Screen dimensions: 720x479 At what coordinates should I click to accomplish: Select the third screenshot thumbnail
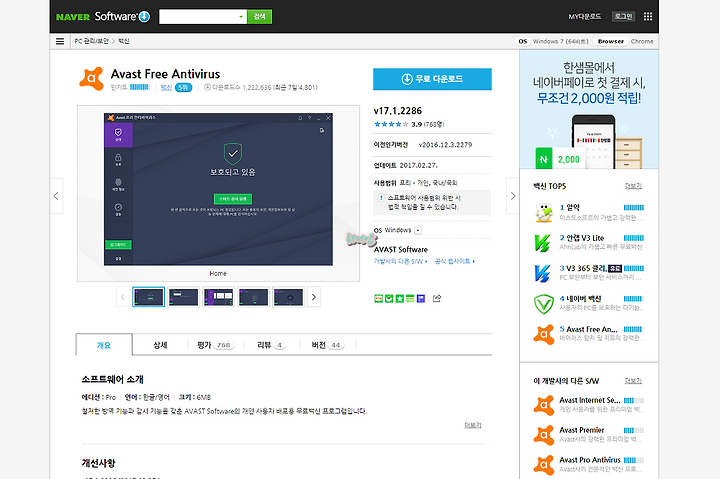(218, 297)
